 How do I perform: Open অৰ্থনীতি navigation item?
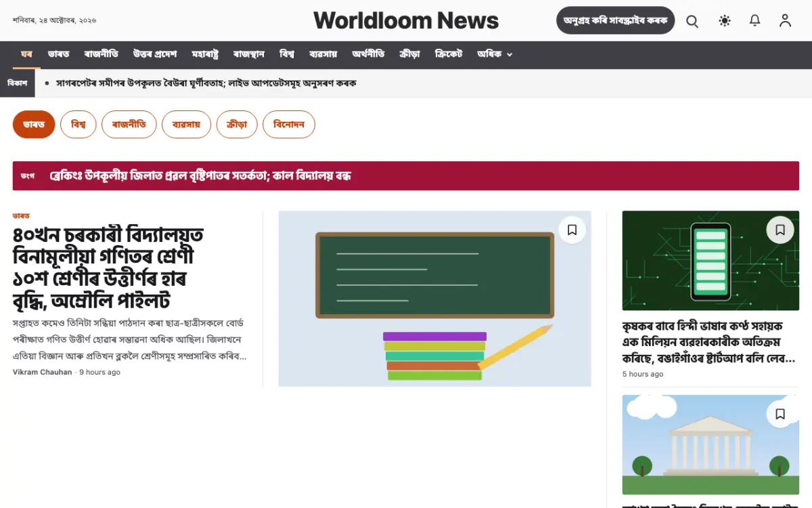[368, 54]
